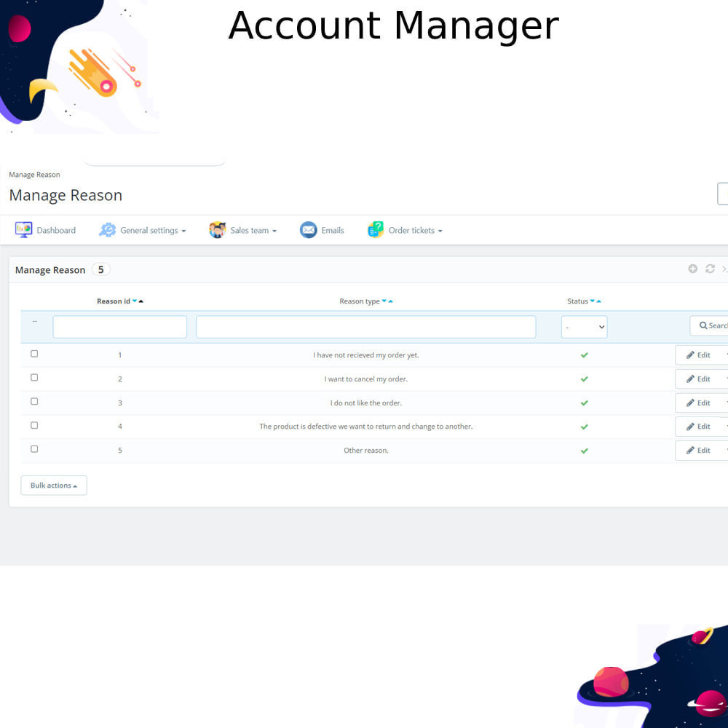The width and height of the screenshot is (728, 728).
Task: Sort Reason type descending arrow
Action: pyautogui.click(x=384, y=301)
